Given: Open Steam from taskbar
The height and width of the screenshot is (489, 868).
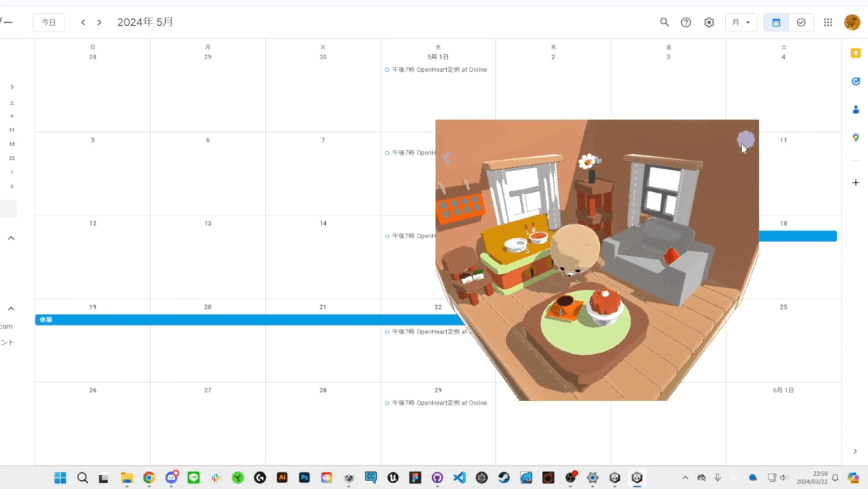Looking at the screenshot, I should tap(504, 478).
